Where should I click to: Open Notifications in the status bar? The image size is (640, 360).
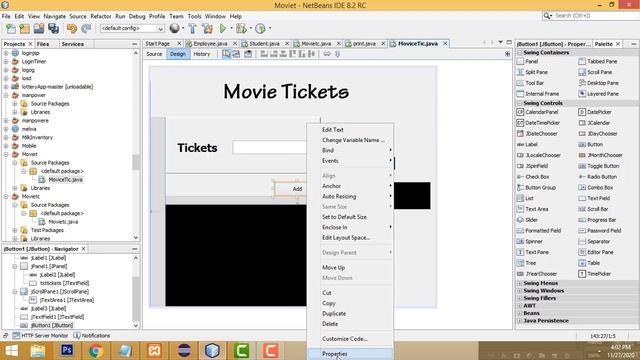click(x=92, y=336)
